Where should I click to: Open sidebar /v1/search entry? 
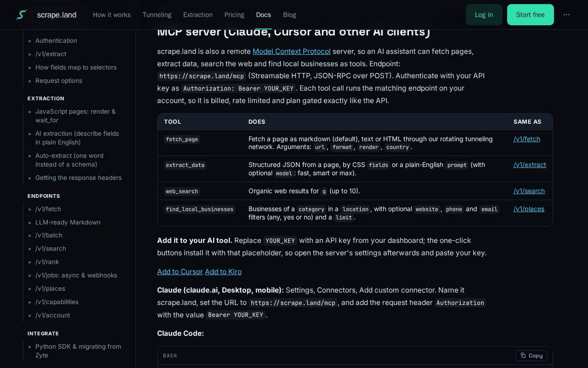(x=51, y=248)
